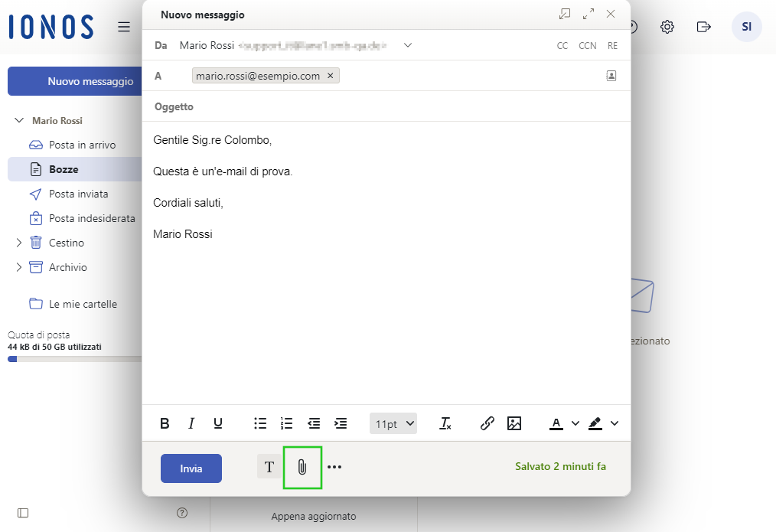776x532 pixels.
Task: Open the highlight color dropdown arrow
Action: coord(615,423)
